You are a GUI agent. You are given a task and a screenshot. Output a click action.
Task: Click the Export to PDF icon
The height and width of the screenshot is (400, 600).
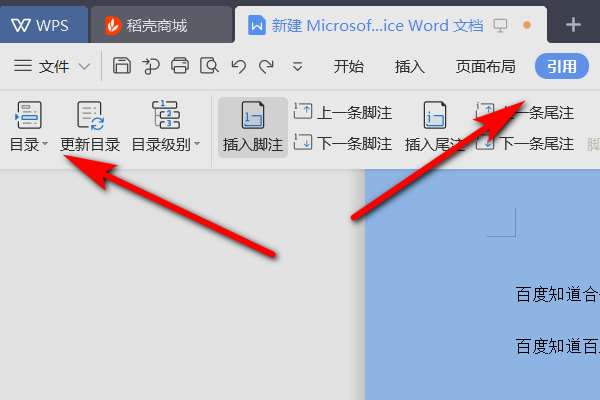click(151, 66)
